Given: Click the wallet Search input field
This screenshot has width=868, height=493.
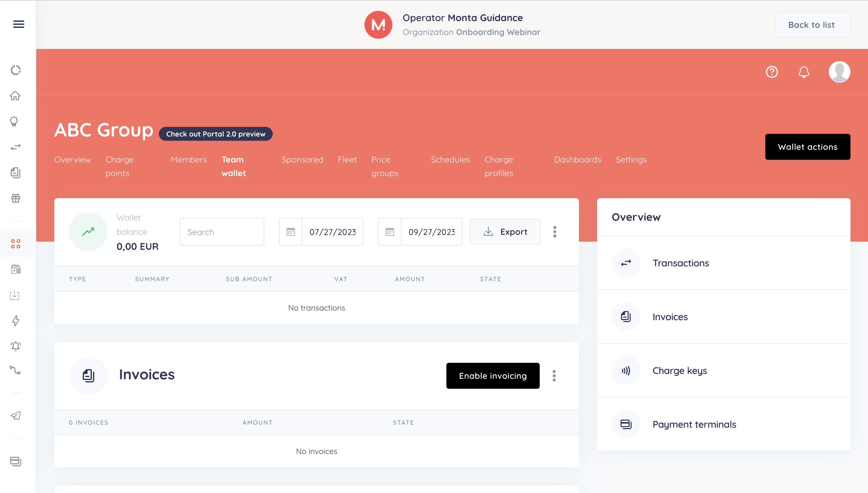Looking at the screenshot, I should (222, 232).
